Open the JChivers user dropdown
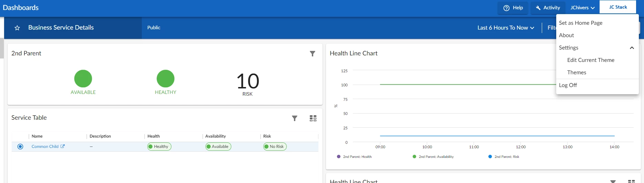The image size is (644, 183). click(582, 8)
